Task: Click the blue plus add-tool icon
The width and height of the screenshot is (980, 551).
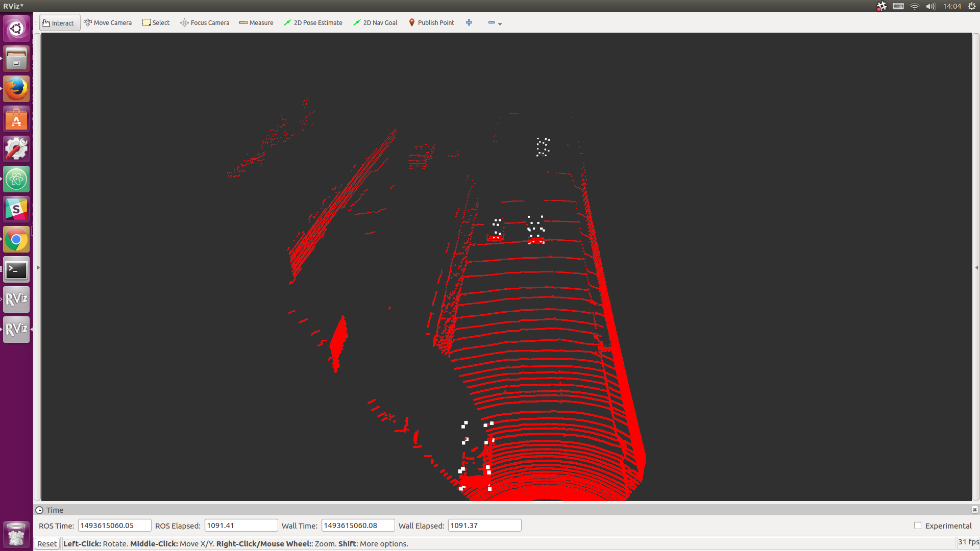Action: (469, 23)
